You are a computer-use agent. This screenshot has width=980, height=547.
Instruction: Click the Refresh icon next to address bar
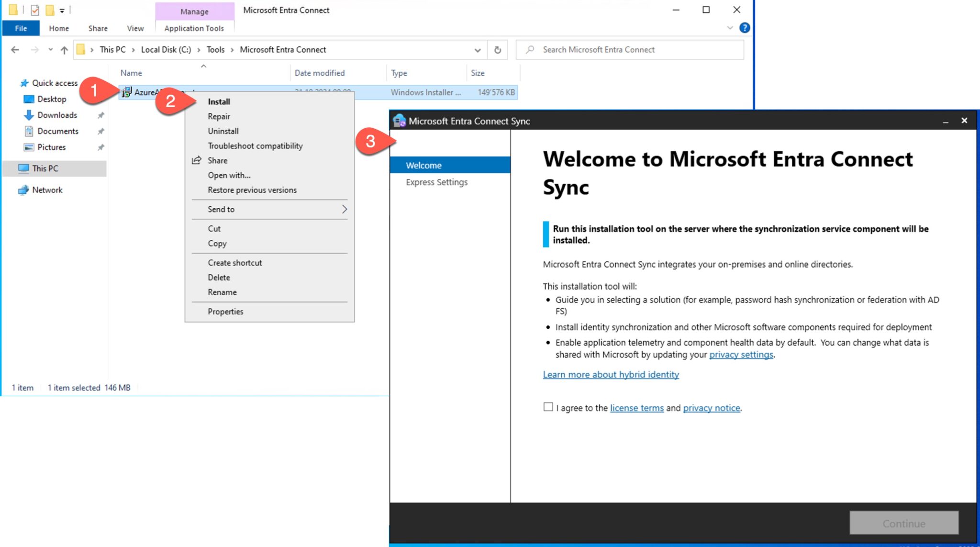(x=497, y=50)
